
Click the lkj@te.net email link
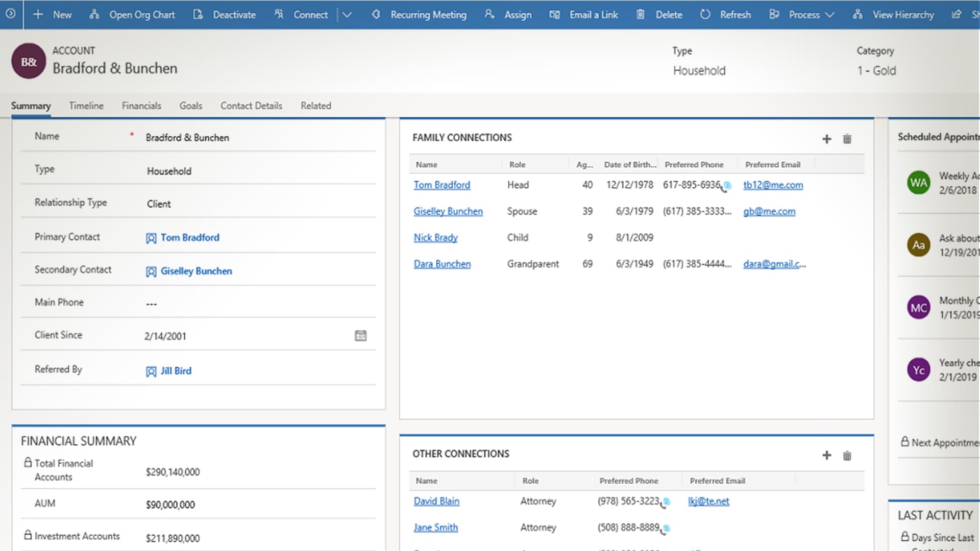click(x=708, y=501)
